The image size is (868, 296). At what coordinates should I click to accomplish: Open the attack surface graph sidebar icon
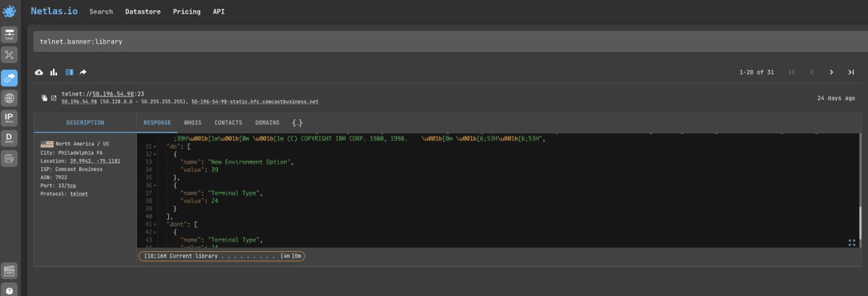[9, 55]
